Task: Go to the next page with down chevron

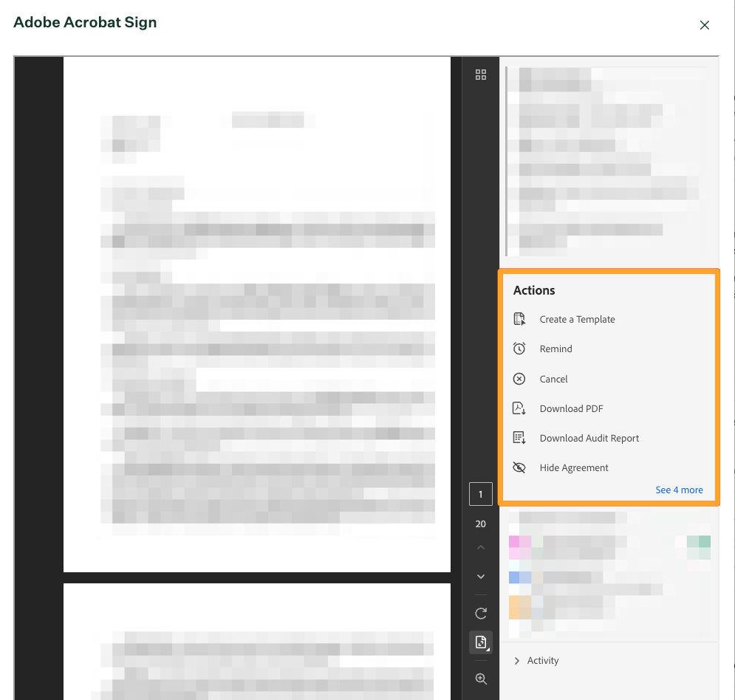Action: [481, 576]
